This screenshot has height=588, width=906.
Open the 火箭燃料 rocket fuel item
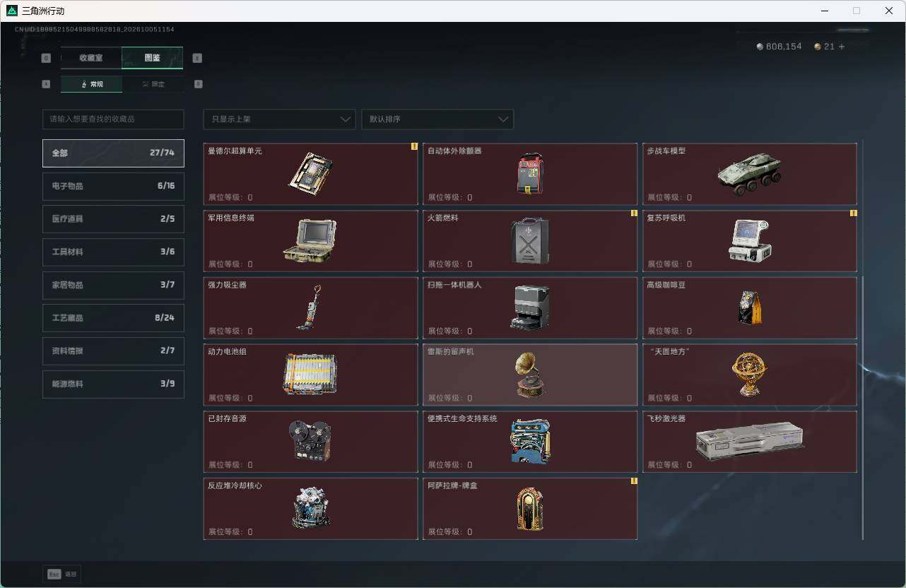point(530,241)
